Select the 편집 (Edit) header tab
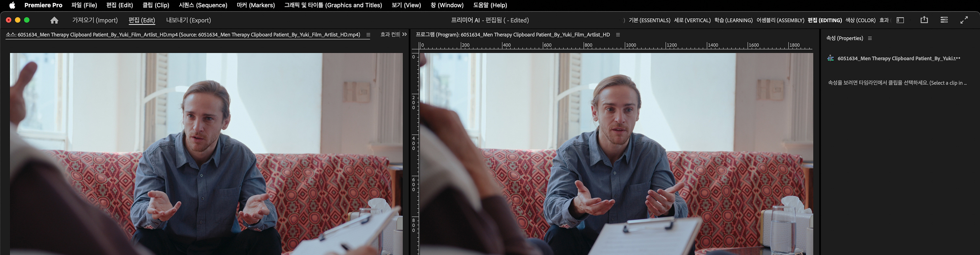 pos(142,20)
